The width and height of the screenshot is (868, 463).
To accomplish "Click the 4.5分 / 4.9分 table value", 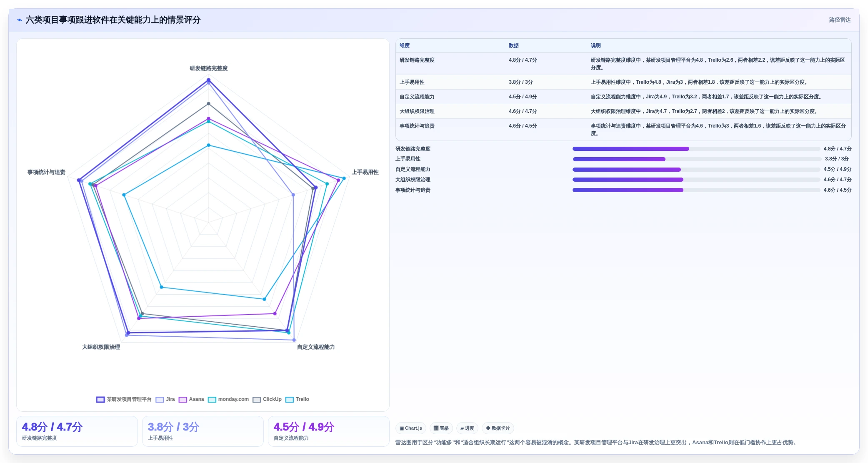I will click(x=523, y=97).
